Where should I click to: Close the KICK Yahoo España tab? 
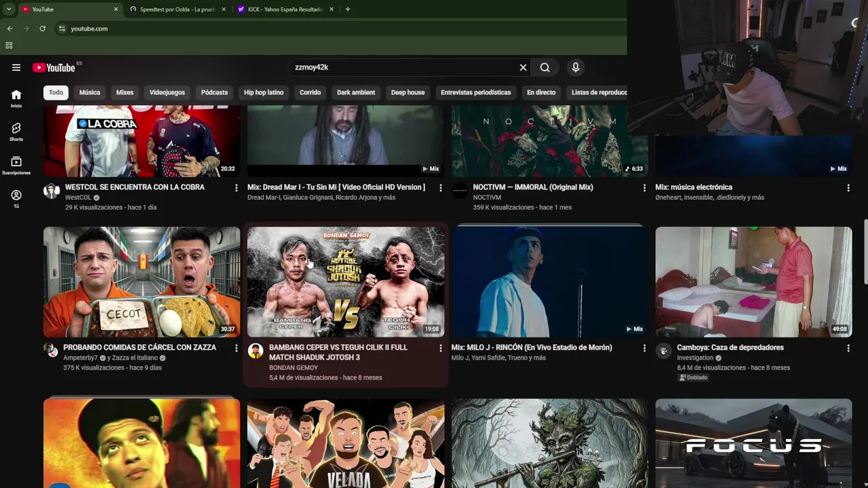click(x=332, y=9)
